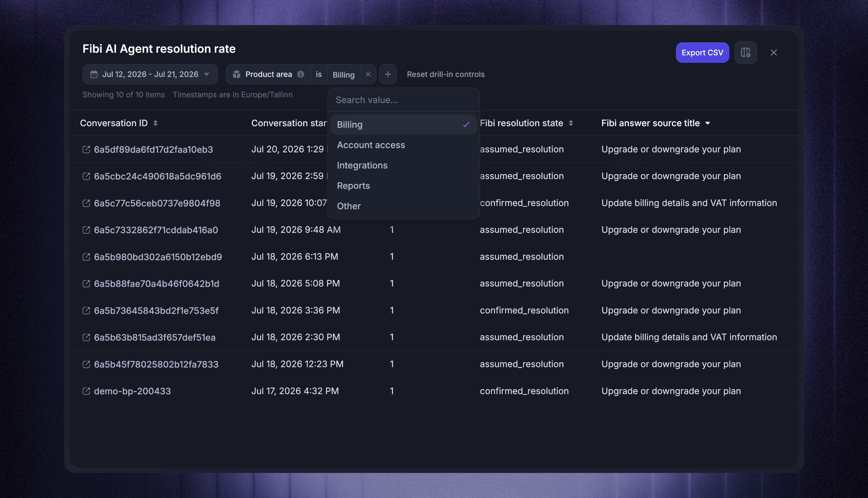Image resolution: width=868 pixels, height=498 pixels.
Task: Open conversation 6a5c77c56ceb0737e9804f98 external link icon
Action: coord(86,203)
